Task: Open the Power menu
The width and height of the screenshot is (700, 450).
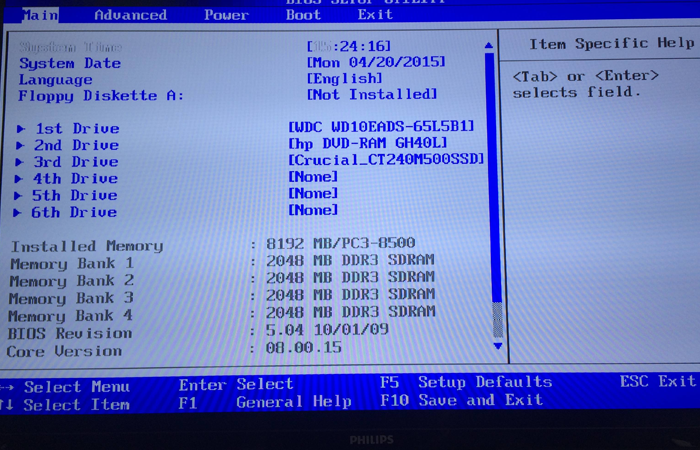Action: (226, 15)
